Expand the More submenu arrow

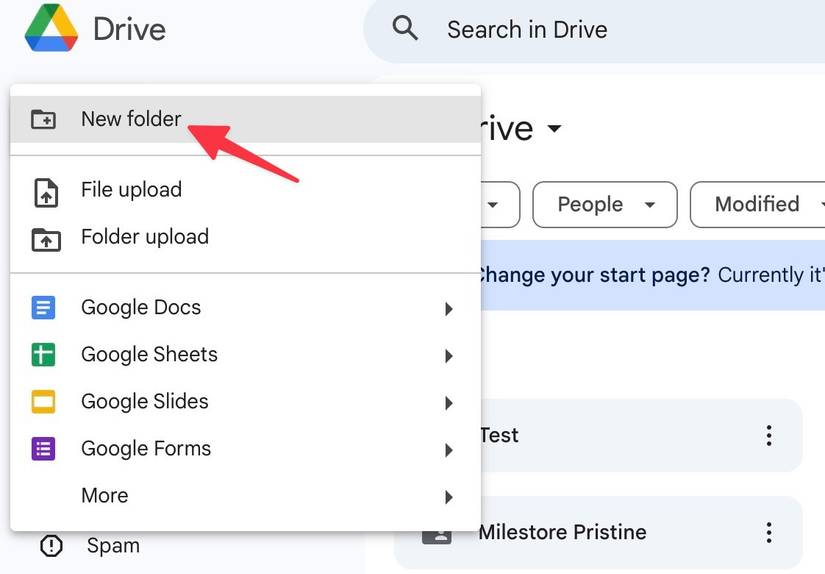coord(448,497)
